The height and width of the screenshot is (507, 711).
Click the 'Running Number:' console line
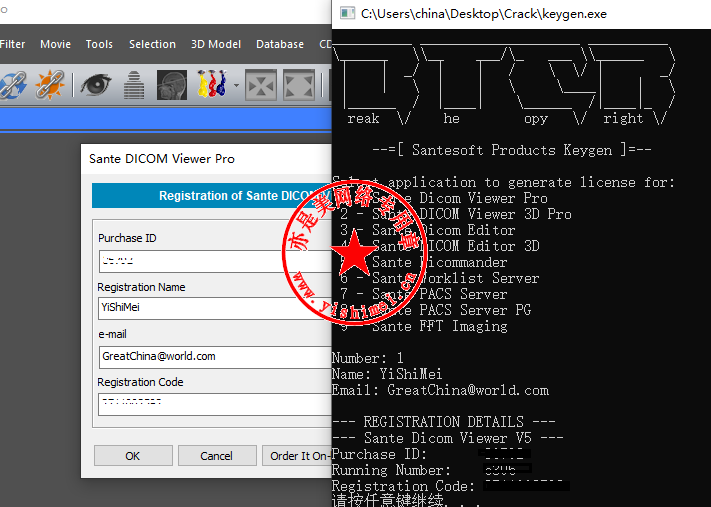click(x=432, y=470)
